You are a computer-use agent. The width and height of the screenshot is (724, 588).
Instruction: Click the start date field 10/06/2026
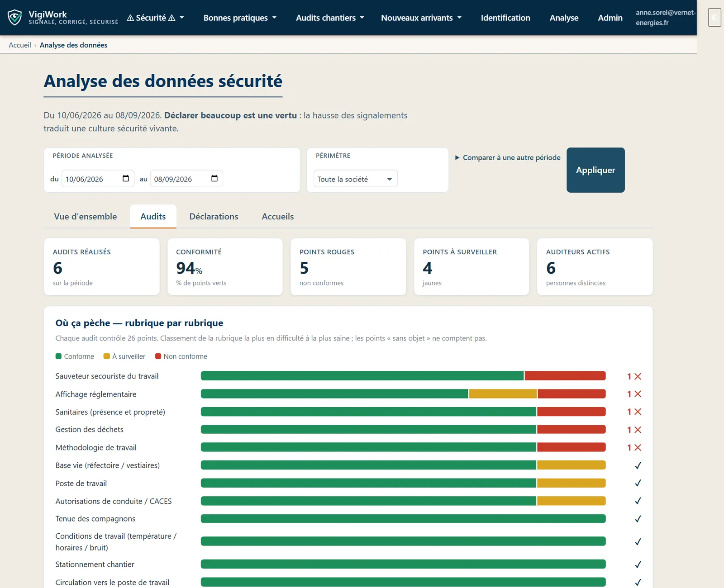97,179
